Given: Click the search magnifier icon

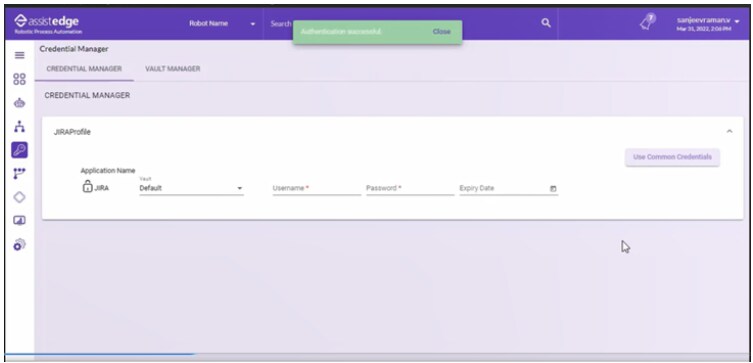Looking at the screenshot, I should pyautogui.click(x=546, y=23).
